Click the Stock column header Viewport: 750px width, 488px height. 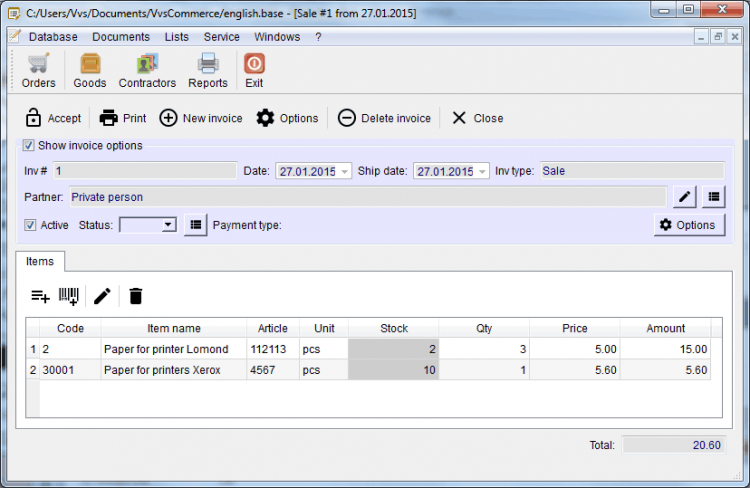[x=394, y=328]
